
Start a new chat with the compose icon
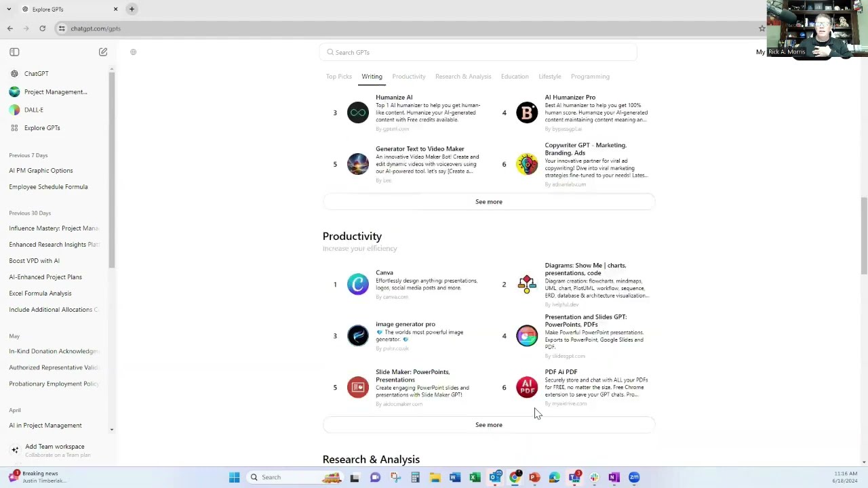tap(103, 52)
